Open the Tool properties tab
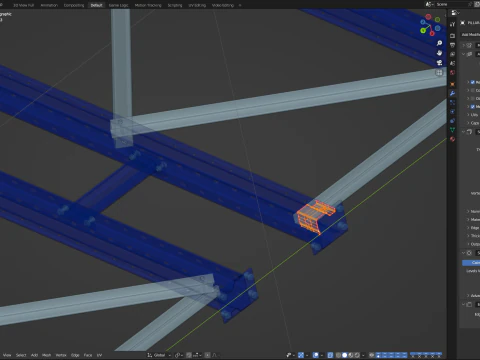 [x=452, y=24]
